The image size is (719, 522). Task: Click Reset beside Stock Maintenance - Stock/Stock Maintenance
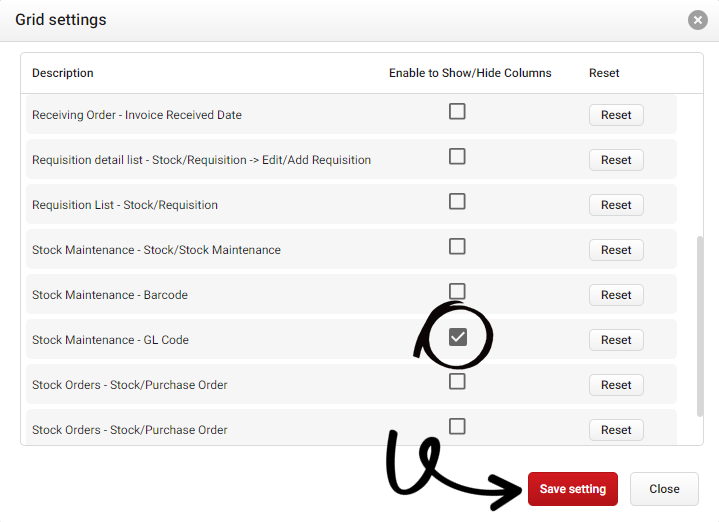click(616, 250)
